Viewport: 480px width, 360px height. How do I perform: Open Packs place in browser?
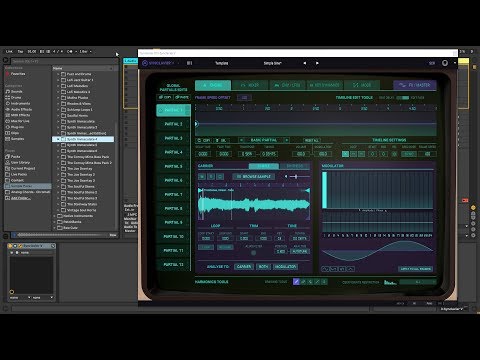[x=16, y=156]
